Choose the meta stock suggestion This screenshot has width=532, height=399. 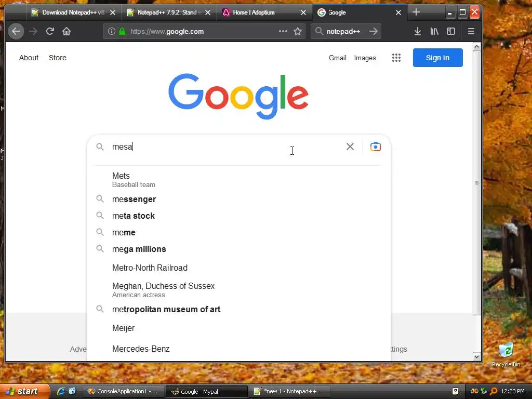[x=239, y=216]
